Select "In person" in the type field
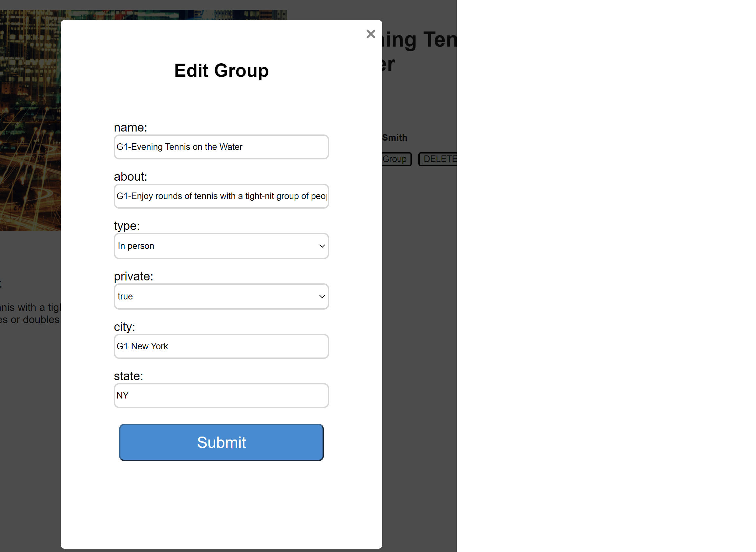 click(x=221, y=246)
